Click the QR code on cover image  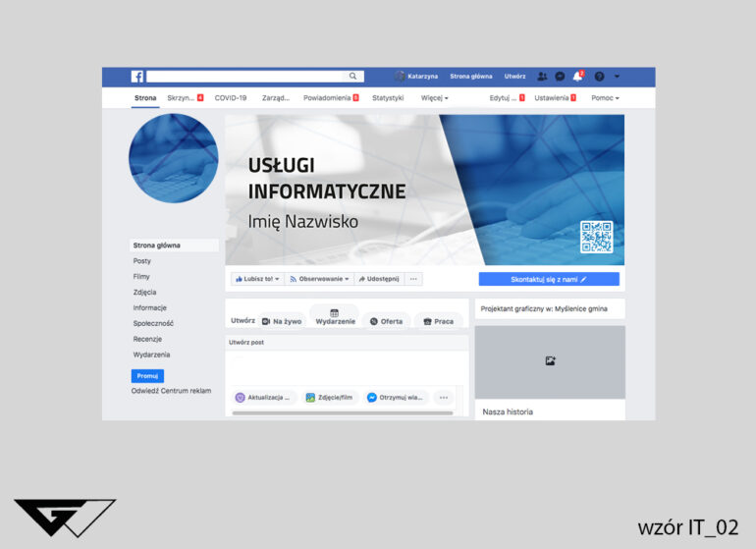point(596,237)
